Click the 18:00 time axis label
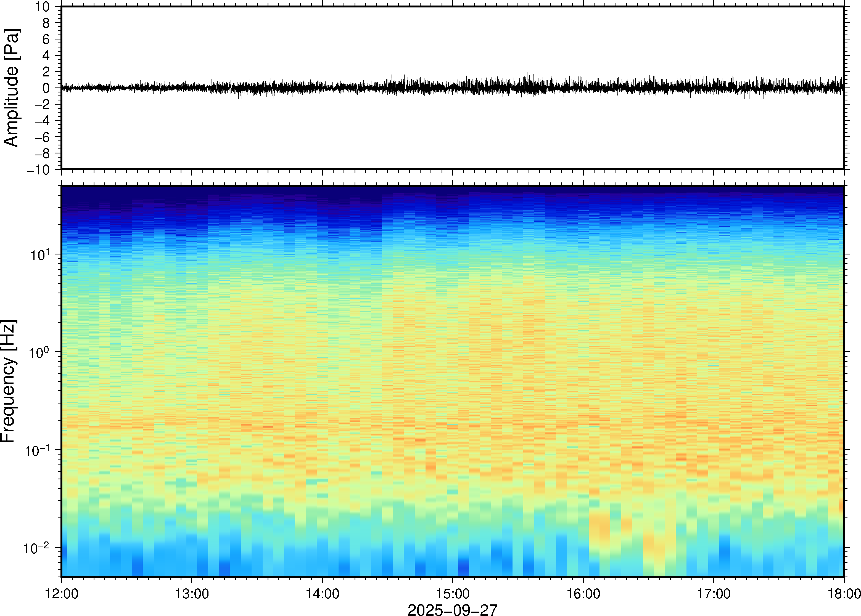Image resolution: width=861 pixels, height=616 pixels. coord(844,594)
